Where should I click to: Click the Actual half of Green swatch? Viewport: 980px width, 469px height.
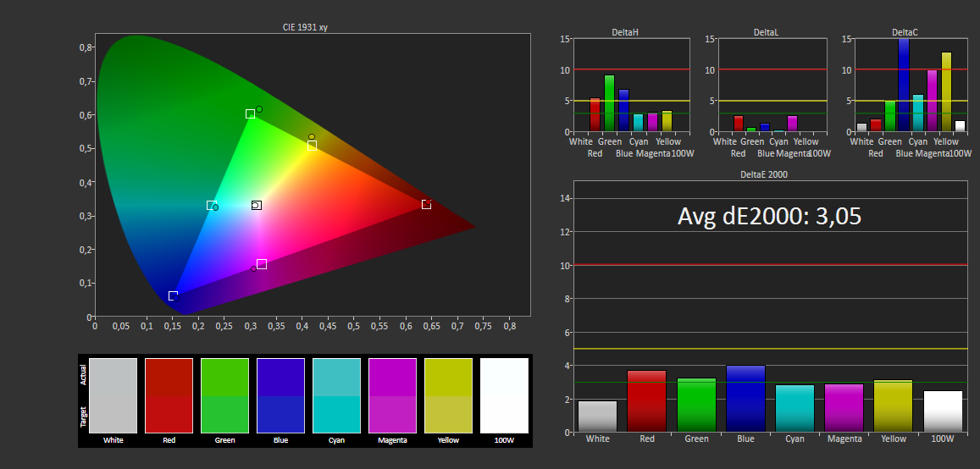coord(224,377)
